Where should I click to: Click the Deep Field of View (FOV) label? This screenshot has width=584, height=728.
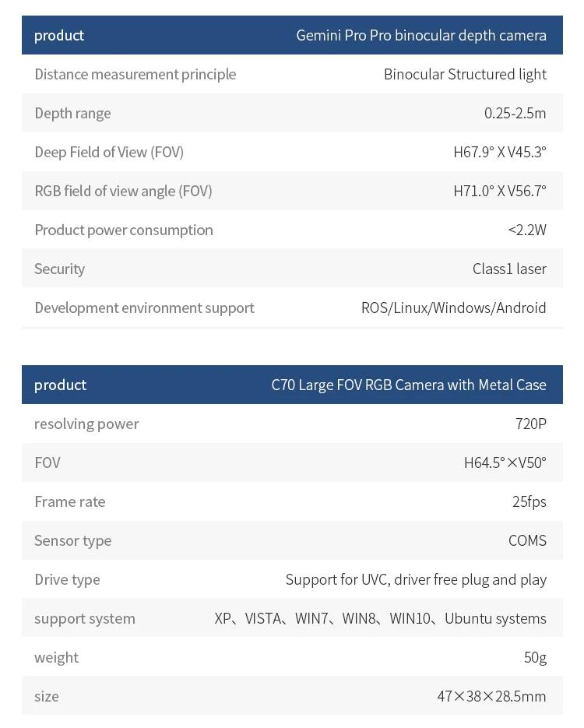[x=109, y=152]
